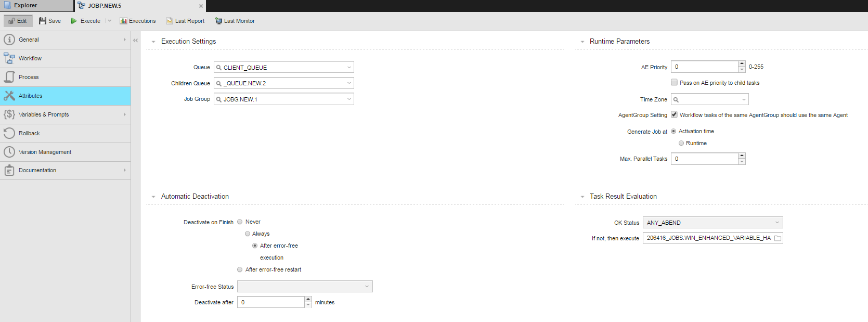Viewport: 868px width, 322px height.
Task: Click the General info icon
Action: pos(9,40)
